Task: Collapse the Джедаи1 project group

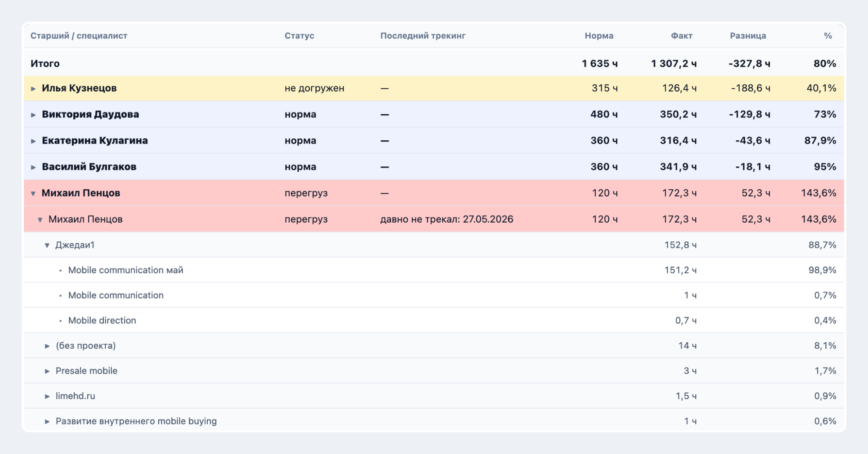Action: pyautogui.click(x=47, y=245)
